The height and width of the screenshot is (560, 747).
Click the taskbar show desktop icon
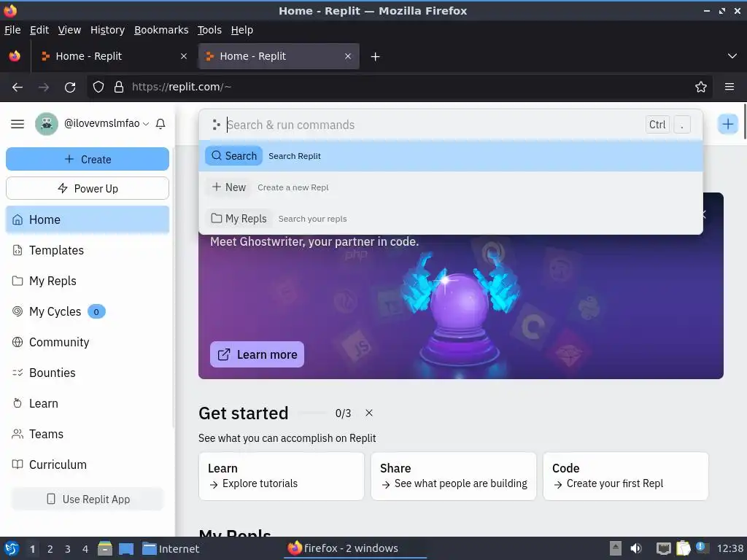tap(126, 548)
